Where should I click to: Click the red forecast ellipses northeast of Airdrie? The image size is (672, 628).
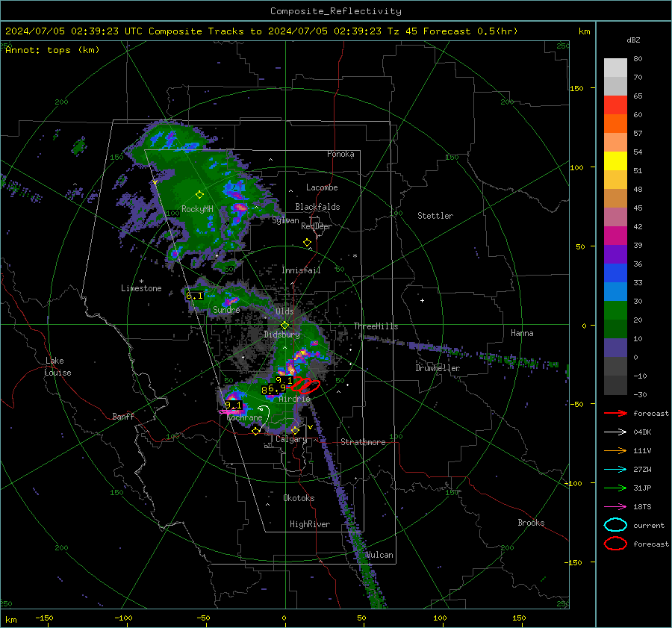coord(306,385)
